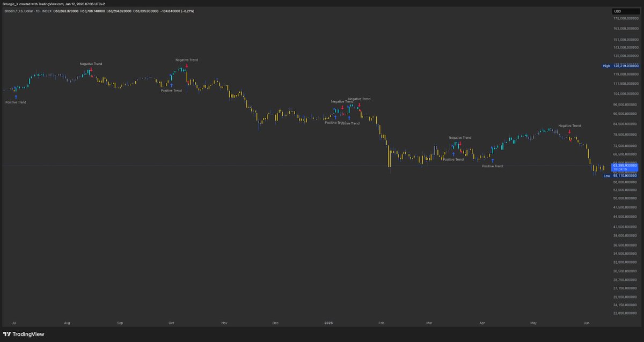Click the 50,500.000000 price axis label
Viewport: 644px width, 342px height.
625,198
